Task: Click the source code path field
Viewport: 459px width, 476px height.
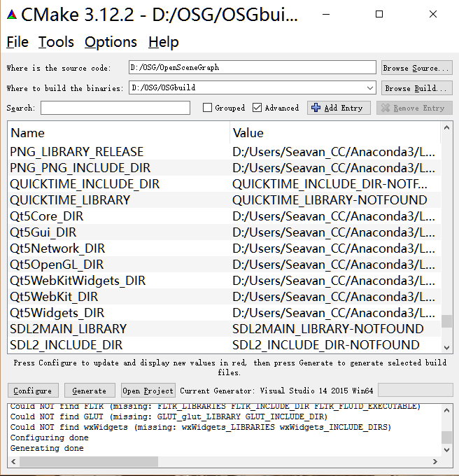Action: coord(253,67)
